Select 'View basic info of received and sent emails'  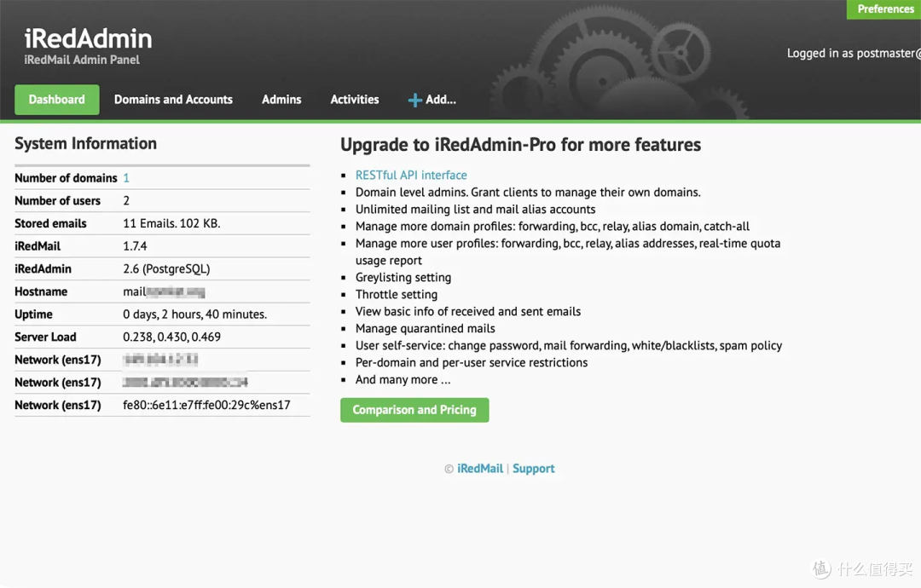pyautogui.click(x=468, y=312)
